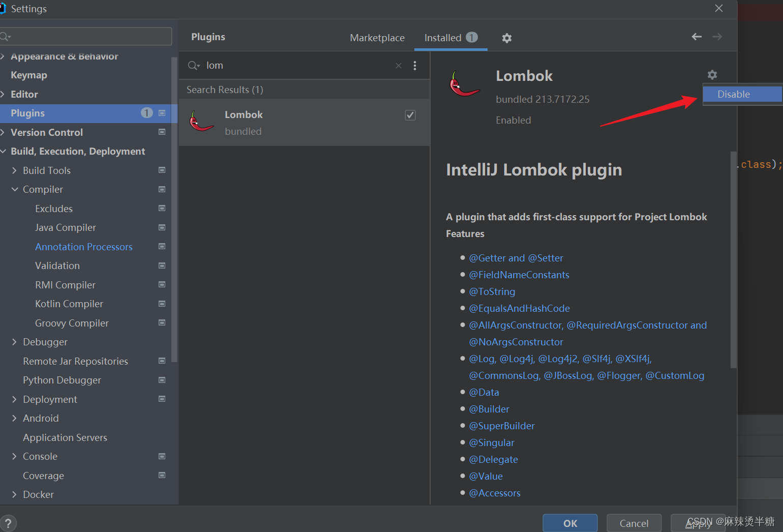Image resolution: width=783 pixels, height=532 pixels.
Task: Open plugin search options three-dot menu
Action: click(x=415, y=66)
